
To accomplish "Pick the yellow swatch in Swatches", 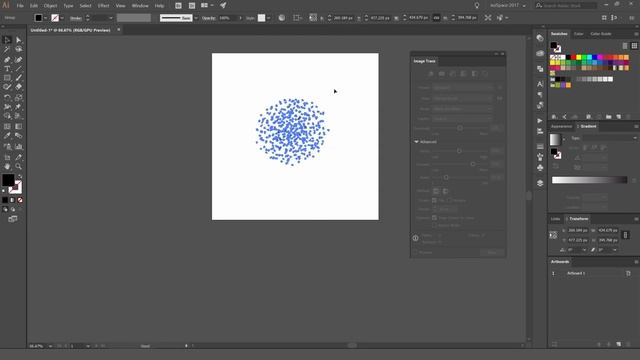I will pyautogui.click(x=578, y=58).
